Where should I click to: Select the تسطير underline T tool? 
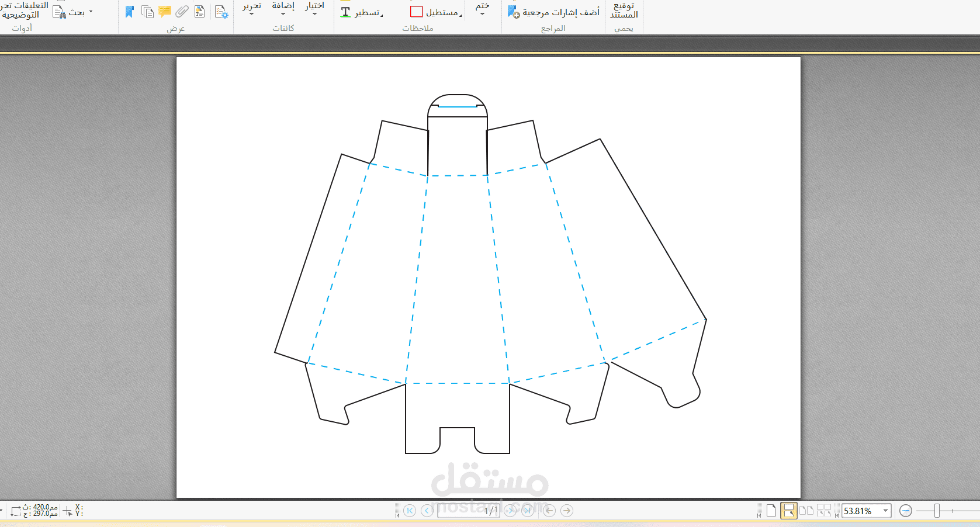pyautogui.click(x=345, y=12)
